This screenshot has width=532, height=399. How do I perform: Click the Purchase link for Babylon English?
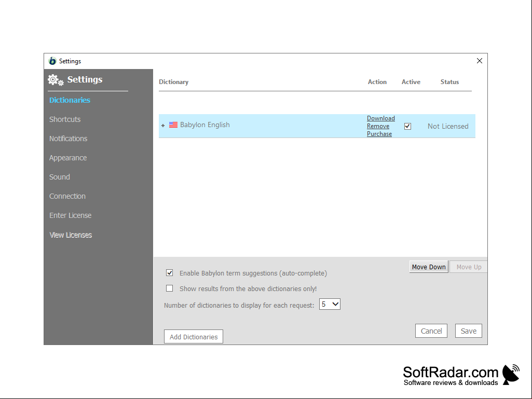point(379,134)
